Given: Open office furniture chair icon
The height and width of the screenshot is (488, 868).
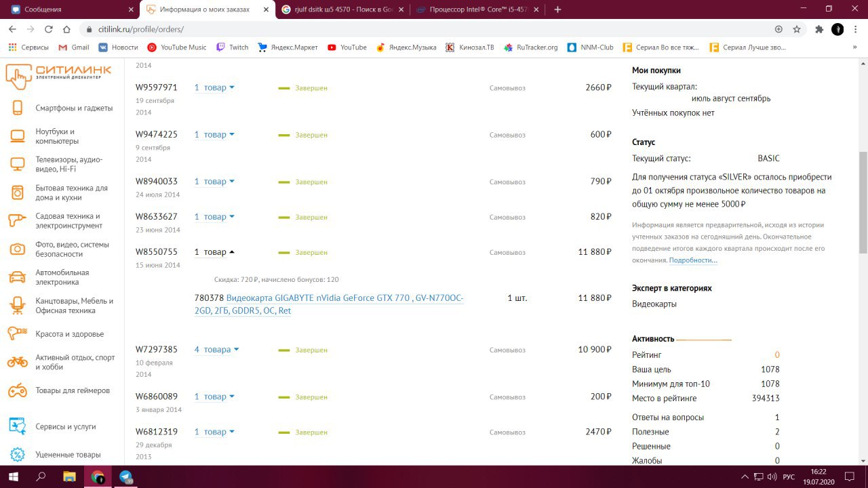Looking at the screenshot, I should click(x=18, y=306).
